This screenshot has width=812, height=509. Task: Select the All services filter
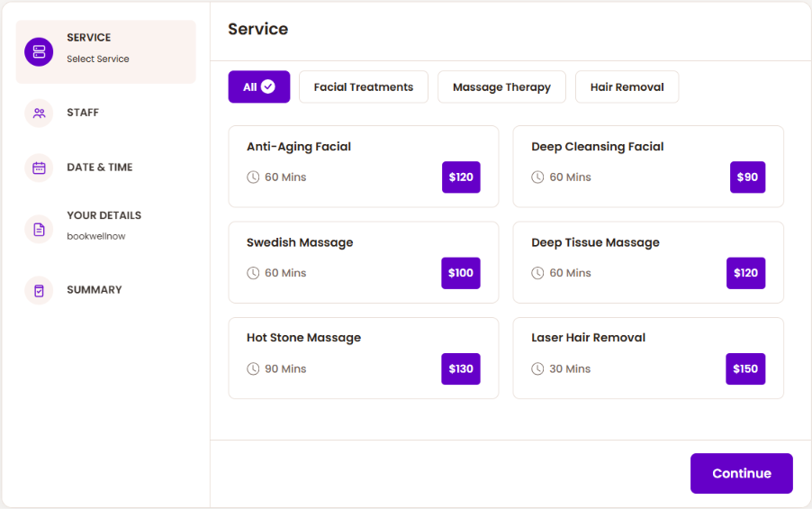coord(259,86)
